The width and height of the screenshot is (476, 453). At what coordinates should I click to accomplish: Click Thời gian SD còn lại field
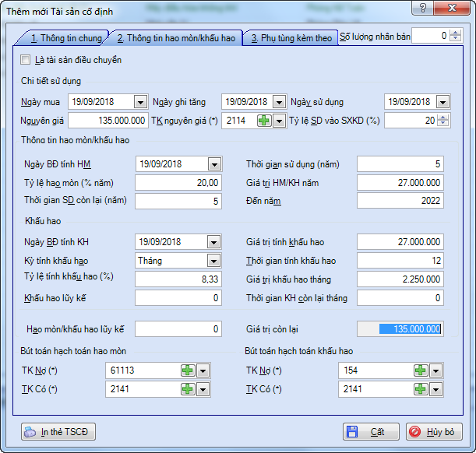(178, 202)
